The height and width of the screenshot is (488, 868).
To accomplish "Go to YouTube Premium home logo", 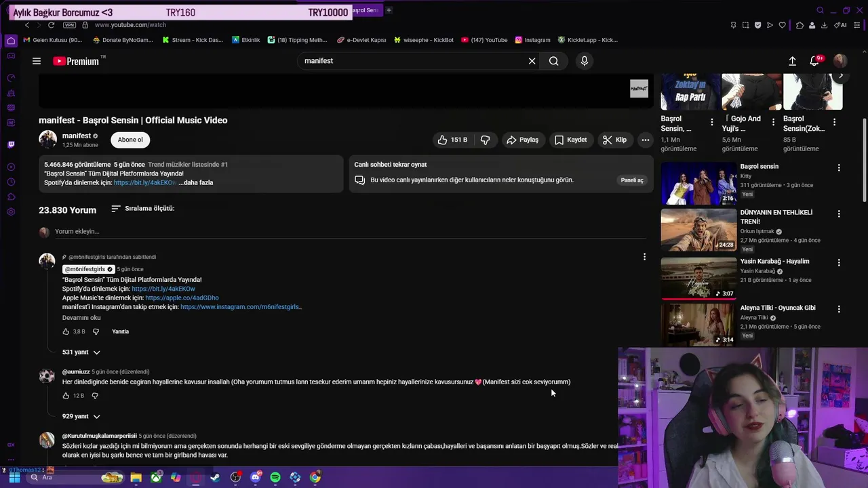I will pos(76,61).
